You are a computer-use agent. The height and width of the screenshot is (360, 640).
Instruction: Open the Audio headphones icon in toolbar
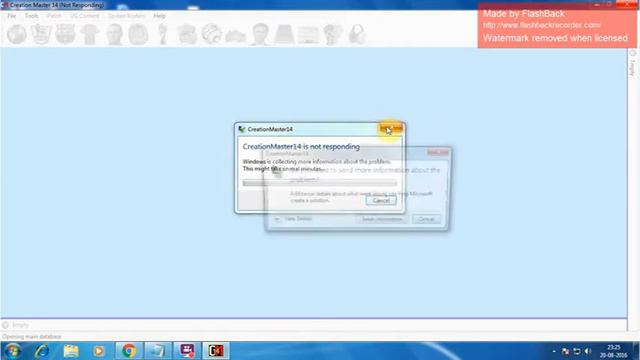click(x=357, y=34)
